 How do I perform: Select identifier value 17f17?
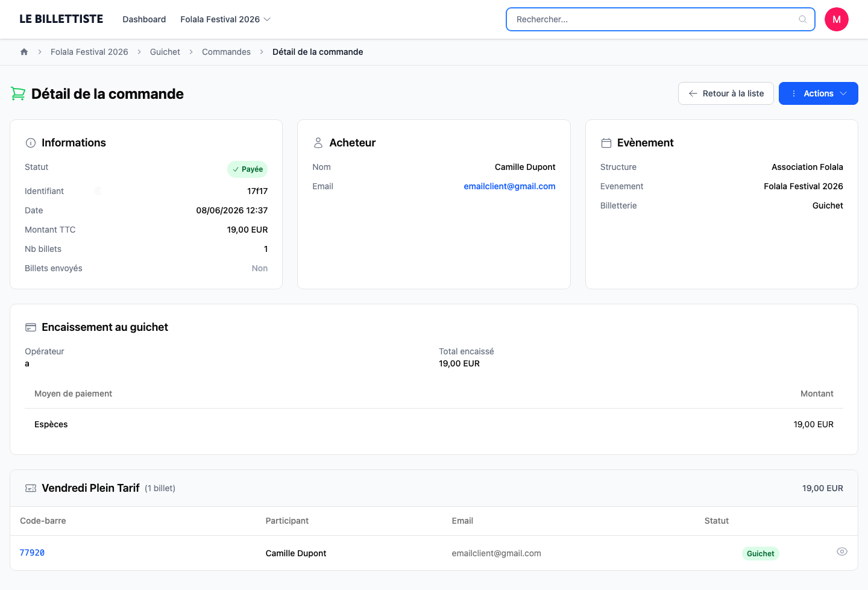(257, 191)
